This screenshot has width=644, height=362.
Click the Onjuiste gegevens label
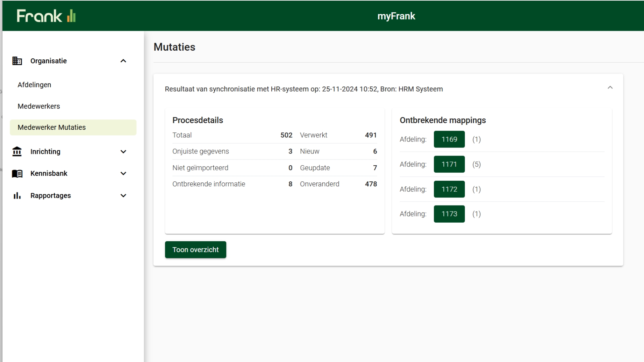201,151
